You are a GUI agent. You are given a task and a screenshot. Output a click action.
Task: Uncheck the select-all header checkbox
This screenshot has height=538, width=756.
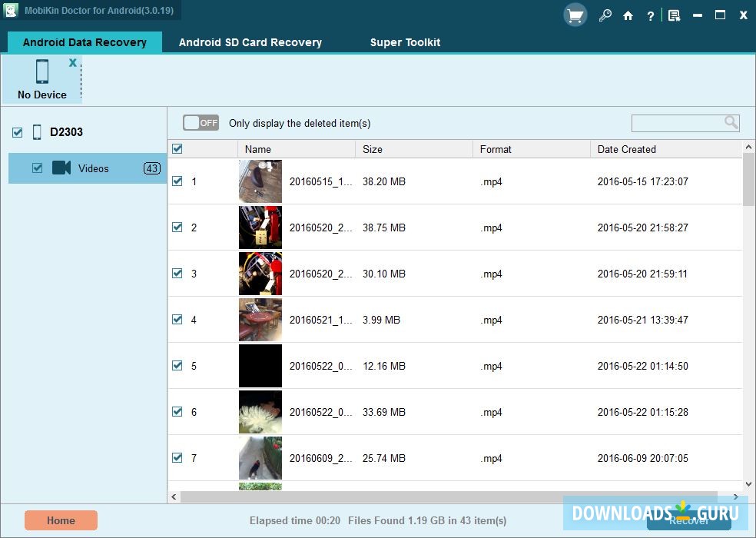[177, 149]
